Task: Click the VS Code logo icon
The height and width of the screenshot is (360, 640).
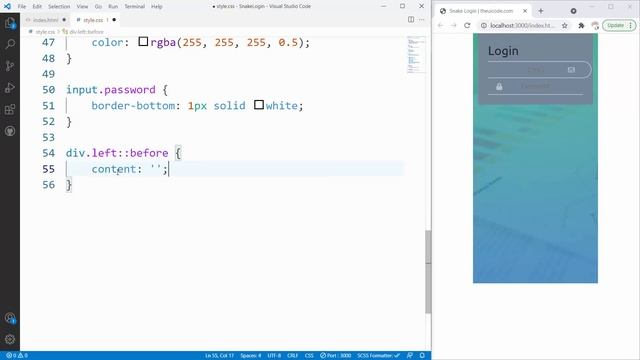Action: tap(7, 6)
